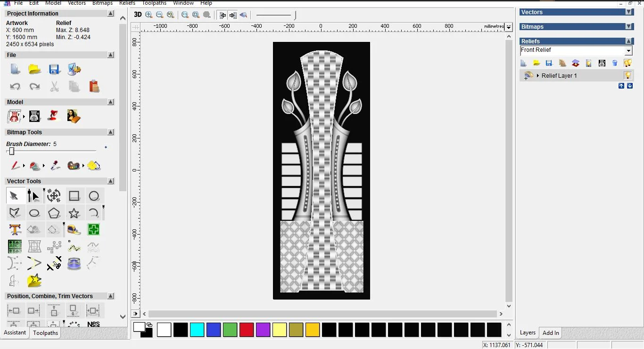Choose the Create Vector Text tool
The height and width of the screenshot is (349, 644).
tap(15, 230)
